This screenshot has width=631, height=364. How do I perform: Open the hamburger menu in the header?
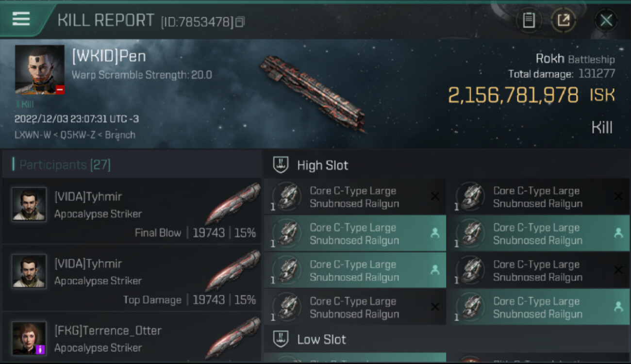point(21,19)
